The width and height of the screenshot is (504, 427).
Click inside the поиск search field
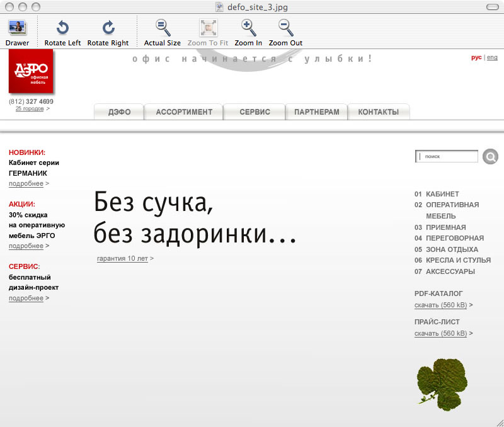446,156
